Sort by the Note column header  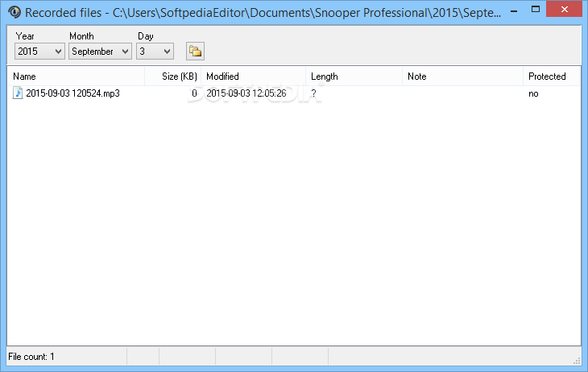click(463, 76)
